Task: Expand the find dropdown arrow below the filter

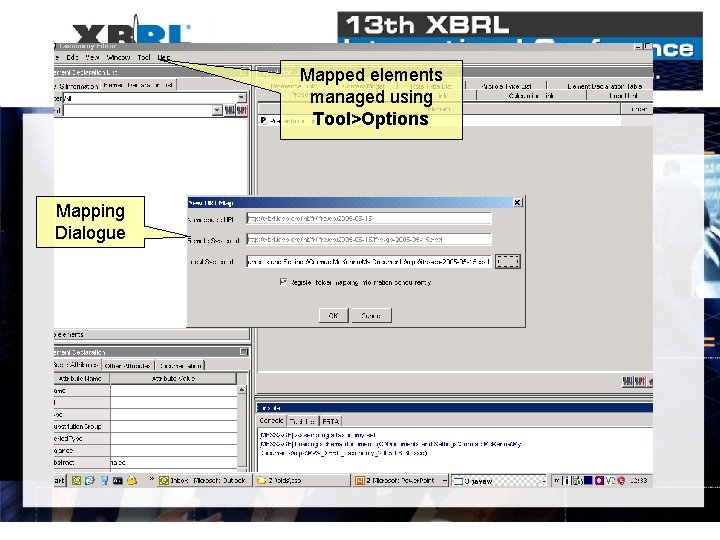Action: coord(217,110)
